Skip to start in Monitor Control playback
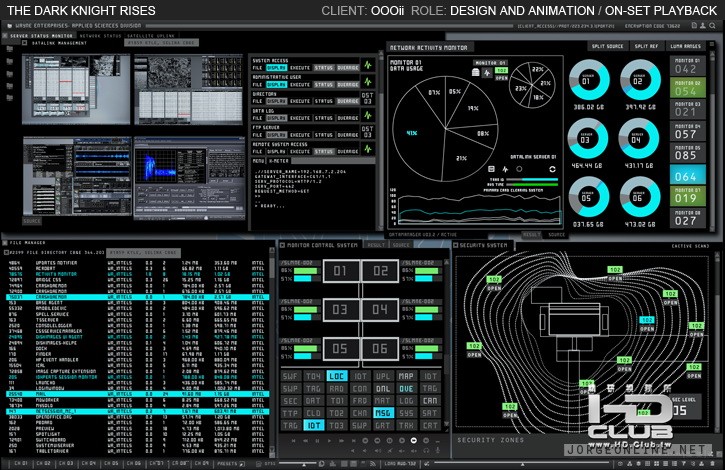Screen dimensions: 725x470 [x=293, y=441]
